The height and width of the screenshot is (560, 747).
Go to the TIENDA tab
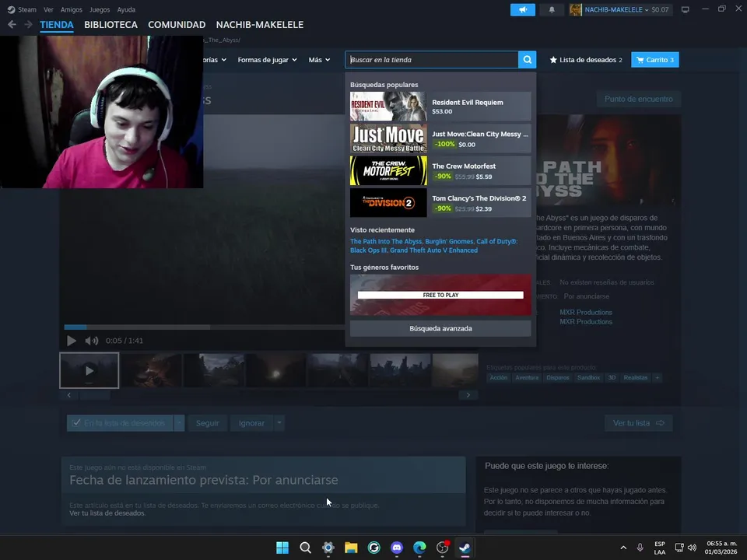tap(57, 25)
